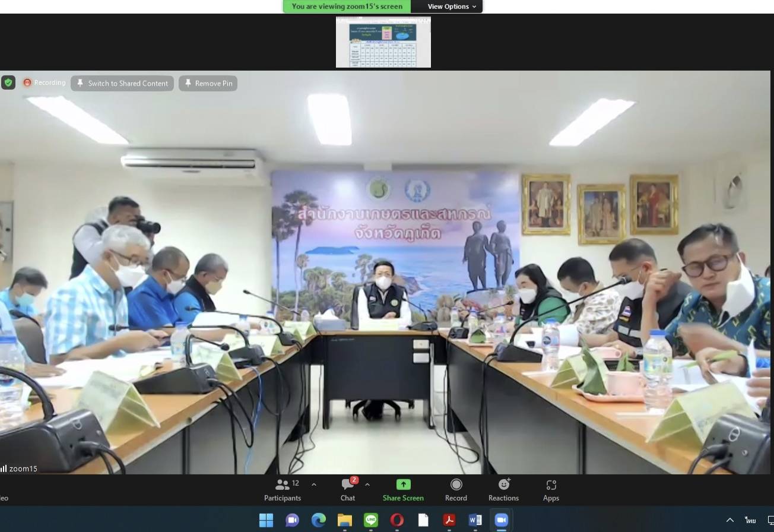Image resolution: width=774 pixels, height=532 pixels.
Task: Click the Zoom icon in the taskbar
Action: click(x=501, y=520)
